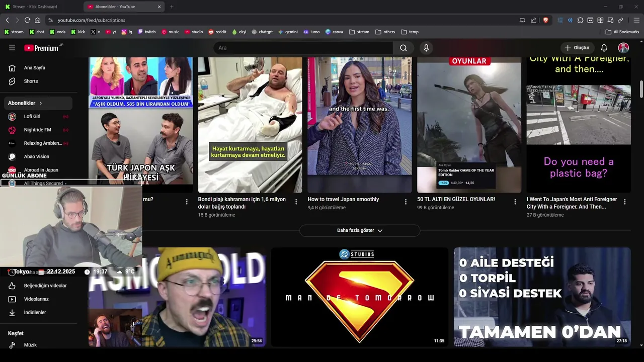This screenshot has width=644, height=362.
Task: Start voice search with microphone icon
Action: 426,48
